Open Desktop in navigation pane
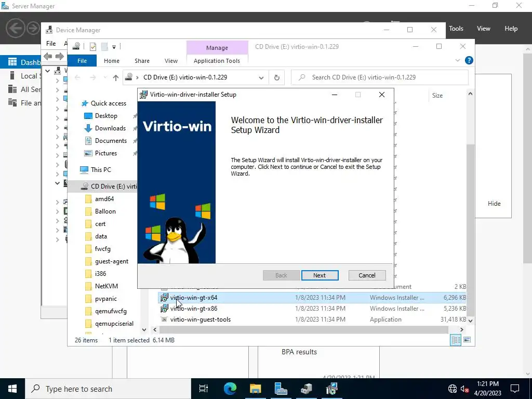The image size is (532, 399). click(x=106, y=116)
